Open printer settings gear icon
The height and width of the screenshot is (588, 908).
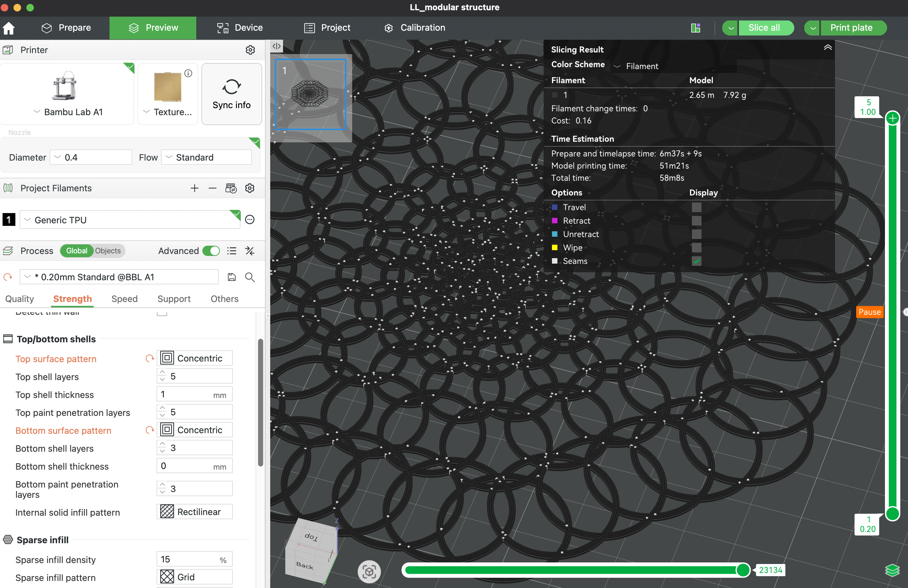tap(250, 50)
